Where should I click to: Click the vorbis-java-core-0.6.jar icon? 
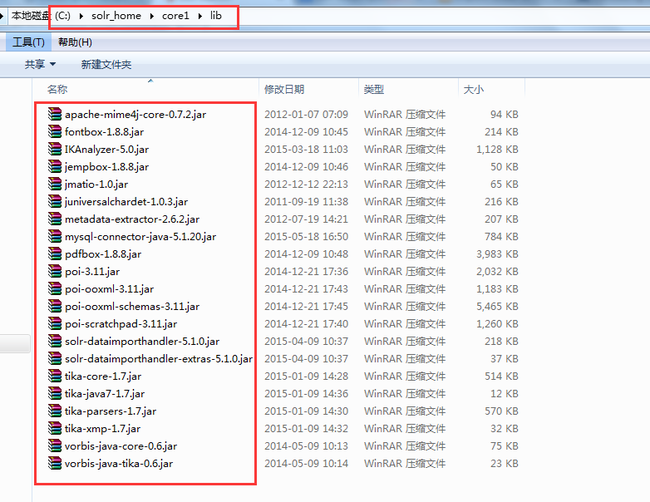click(55, 446)
